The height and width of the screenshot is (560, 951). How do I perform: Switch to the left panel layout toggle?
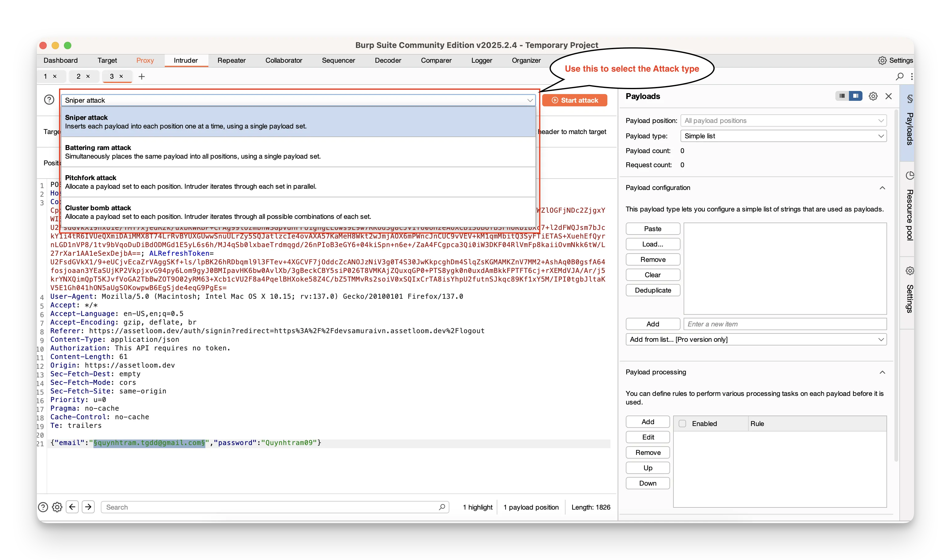point(842,96)
